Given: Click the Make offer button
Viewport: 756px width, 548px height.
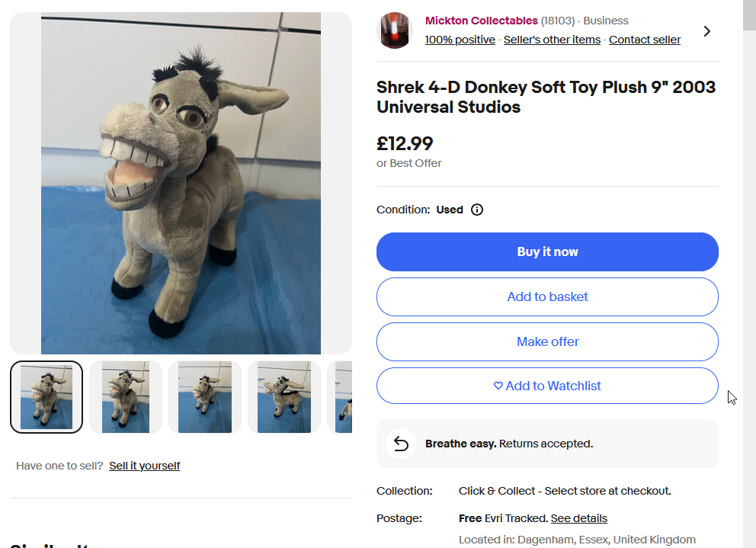Looking at the screenshot, I should coord(547,341).
